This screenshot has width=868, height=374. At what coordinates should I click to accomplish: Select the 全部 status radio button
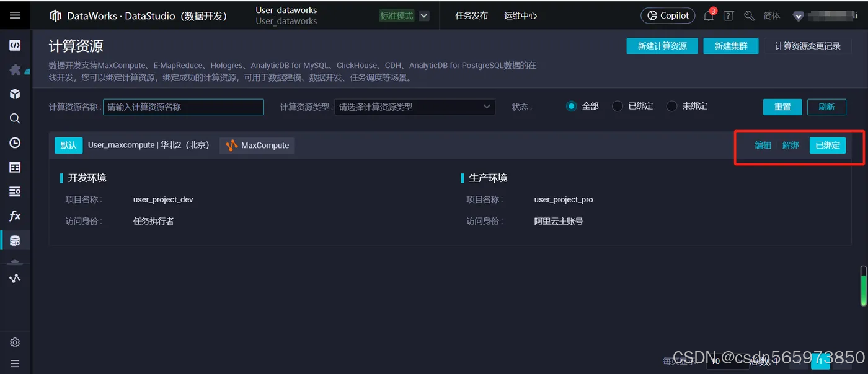[571, 107]
